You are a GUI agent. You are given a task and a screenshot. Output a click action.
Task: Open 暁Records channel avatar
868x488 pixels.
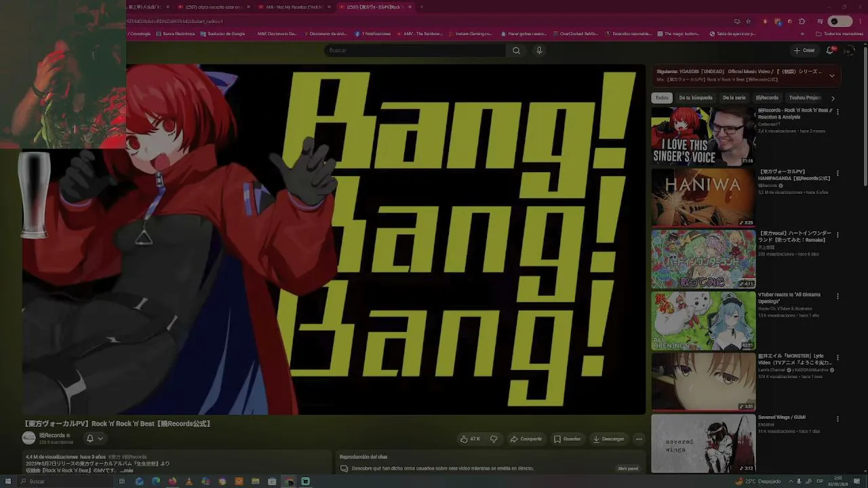click(29, 438)
